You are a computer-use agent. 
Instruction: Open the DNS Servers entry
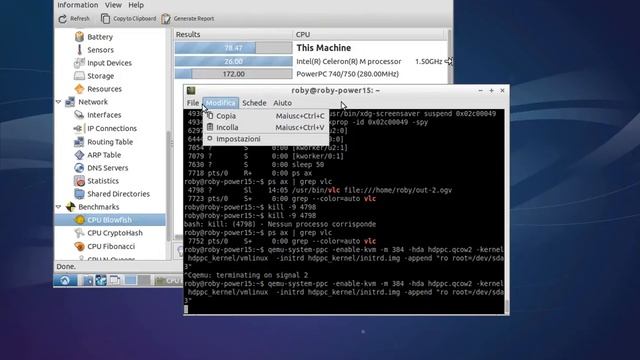pos(107,168)
